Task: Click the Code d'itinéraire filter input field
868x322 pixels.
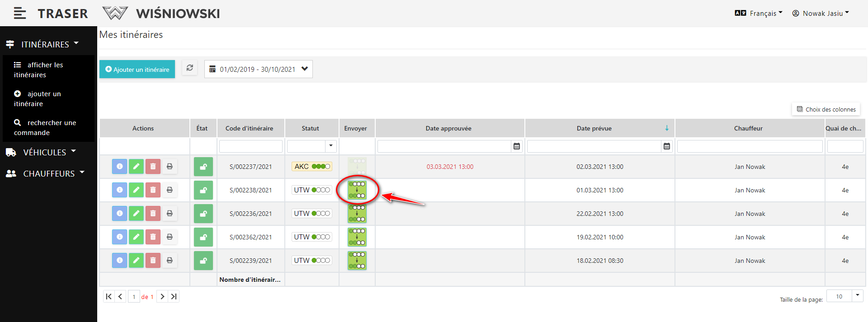Action: 251,146
